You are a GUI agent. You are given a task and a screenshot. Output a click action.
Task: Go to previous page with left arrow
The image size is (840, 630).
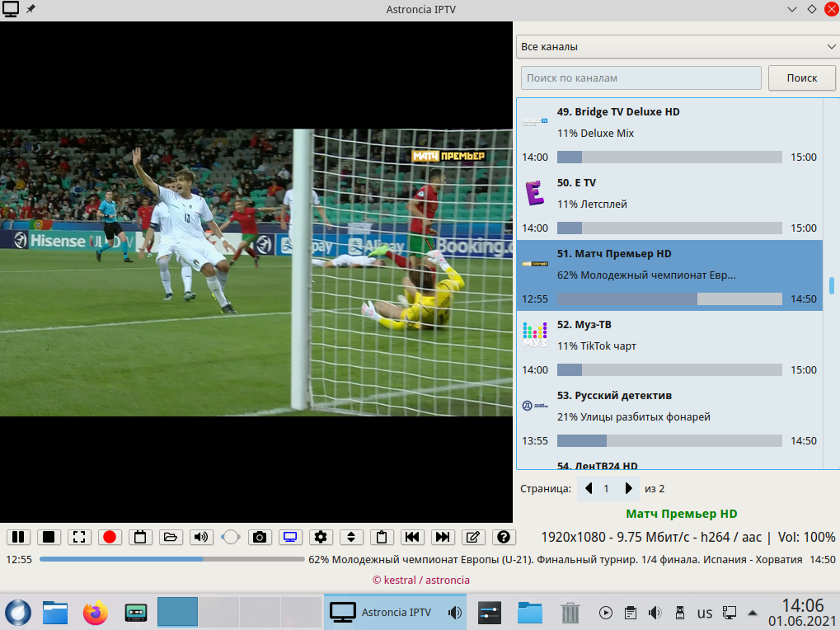pyautogui.click(x=589, y=488)
